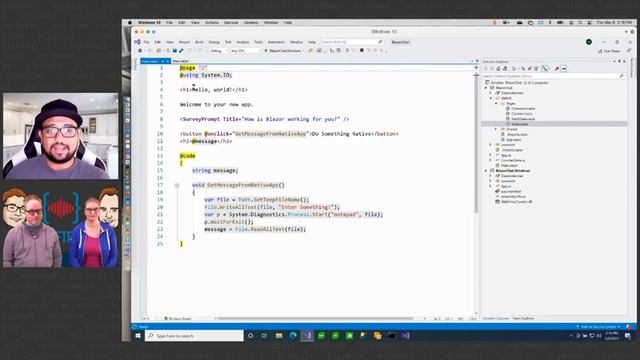Toggle Solution Explorer preview selected items icon
The width and height of the screenshot is (640, 360).
pos(564,69)
